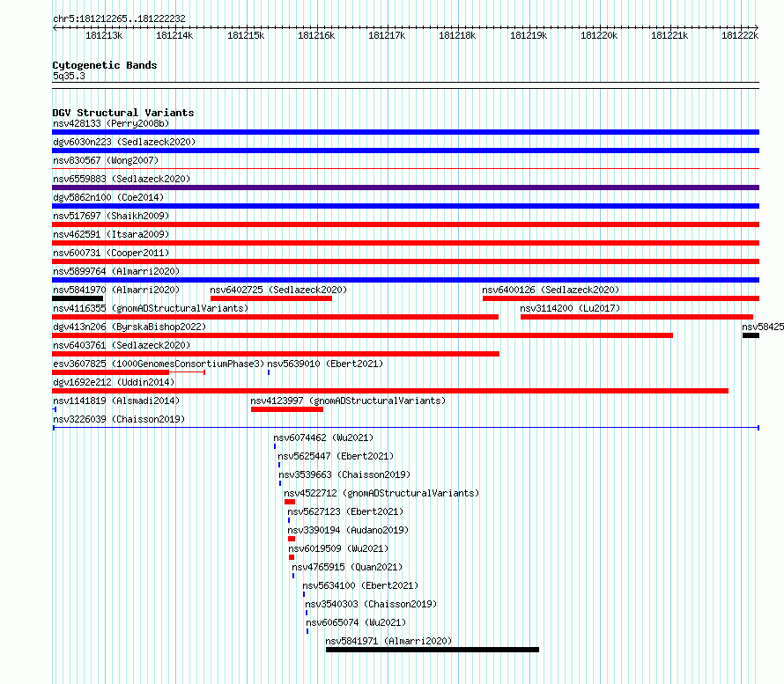
Task: Select the nsv3114200 (Lu2017) label
Action: click(x=570, y=308)
